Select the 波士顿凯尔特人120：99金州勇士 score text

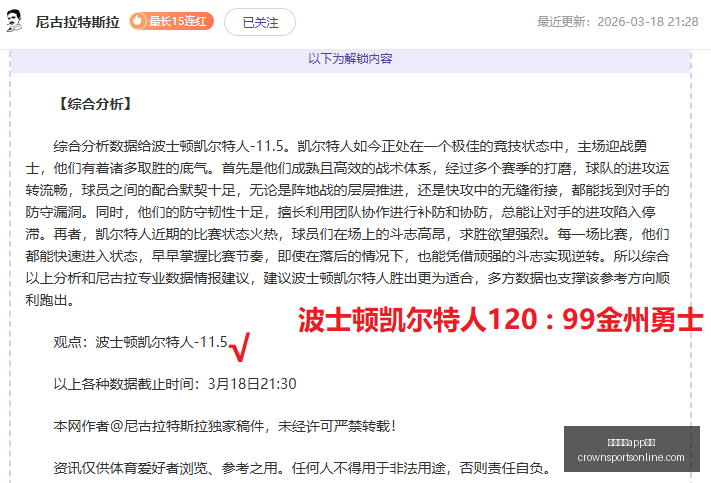click(x=501, y=320)
